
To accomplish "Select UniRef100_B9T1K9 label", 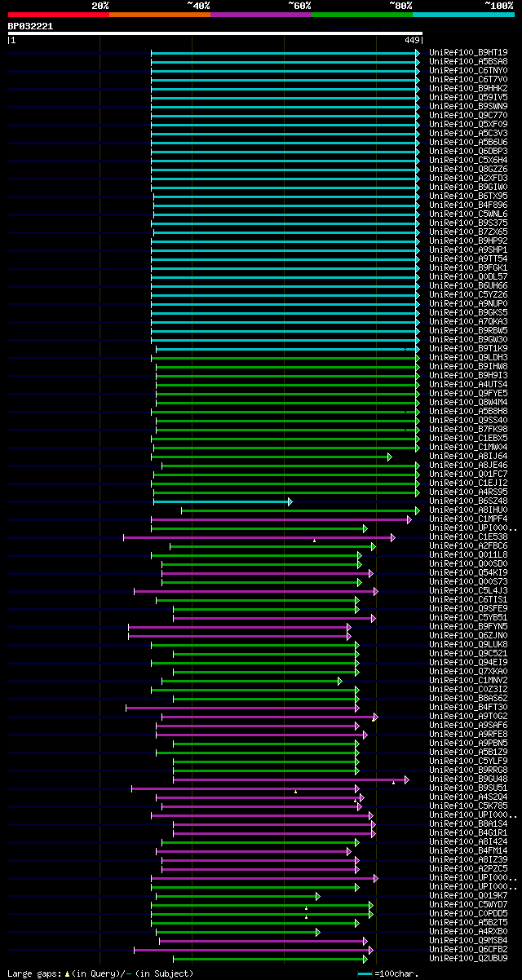I will 468,348.
